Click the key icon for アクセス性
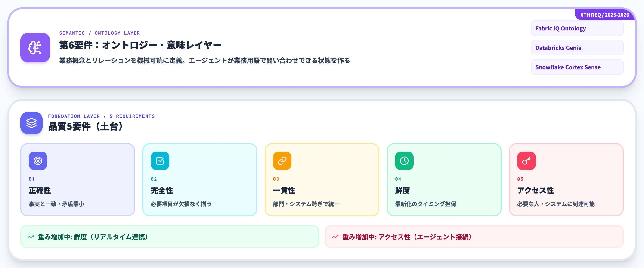Viewport: 644px width, 268px height. 526,161
